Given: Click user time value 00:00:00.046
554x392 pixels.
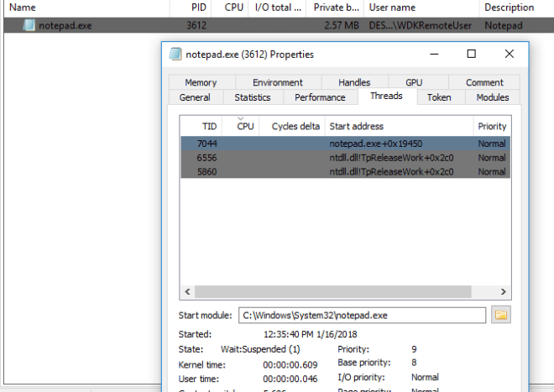Looking at the screenshot, I should (x=290, y=379).
